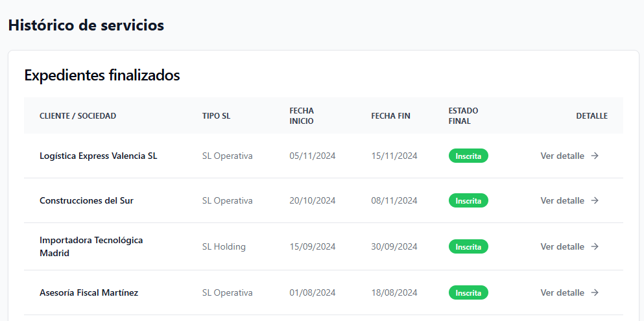Click the Inscrita badge for Construcciones del Sur
This screenshot has height=321, width=644.
pos(468,200)
